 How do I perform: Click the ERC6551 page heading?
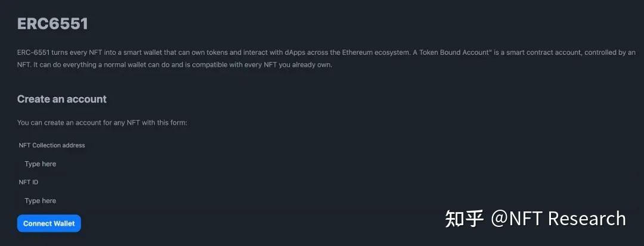click(x=52, y=24)
